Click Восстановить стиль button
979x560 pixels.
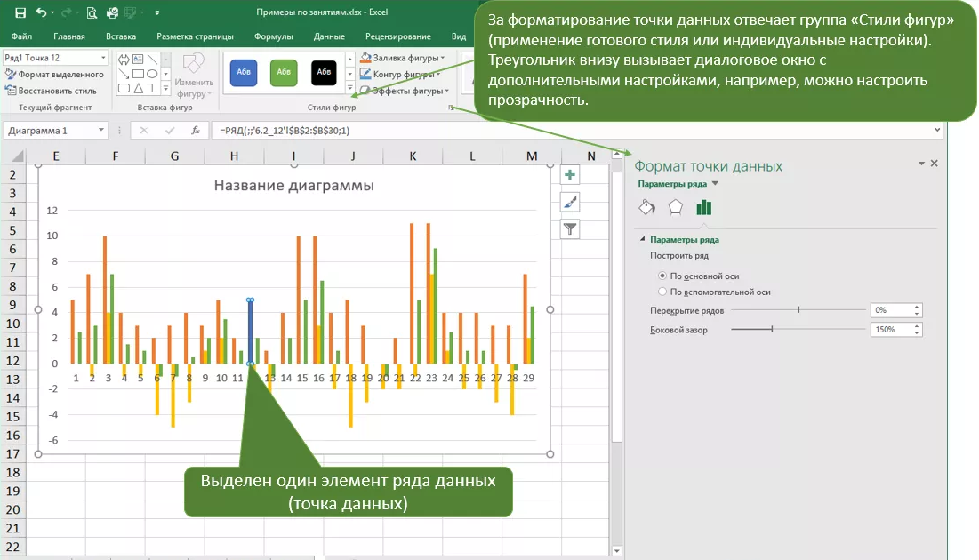click(x=52, y=91)
